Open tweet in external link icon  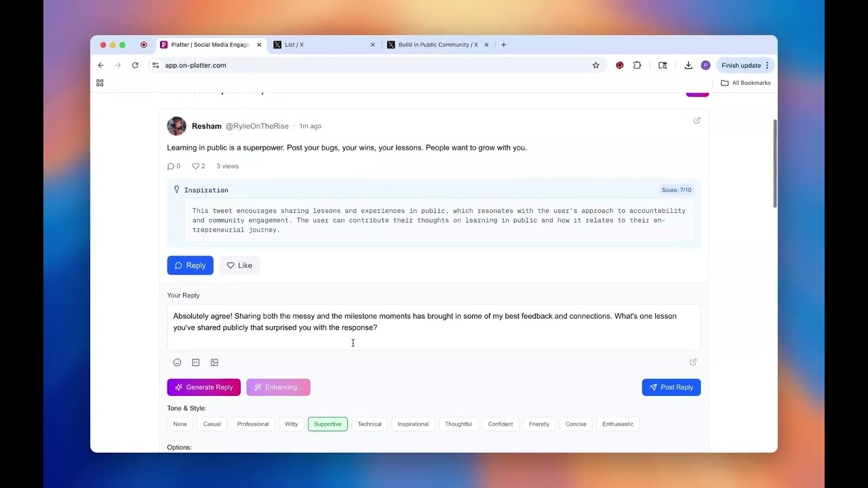pos(696,121)
